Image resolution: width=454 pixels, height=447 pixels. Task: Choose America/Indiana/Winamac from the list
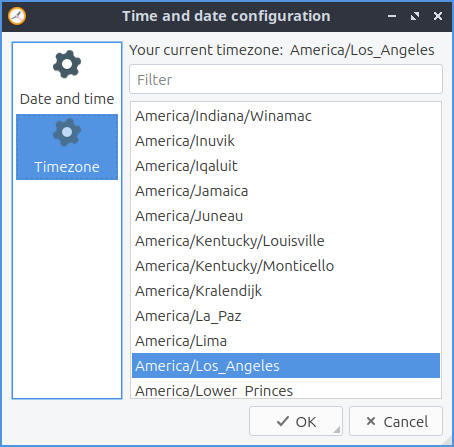coord(286,116)
